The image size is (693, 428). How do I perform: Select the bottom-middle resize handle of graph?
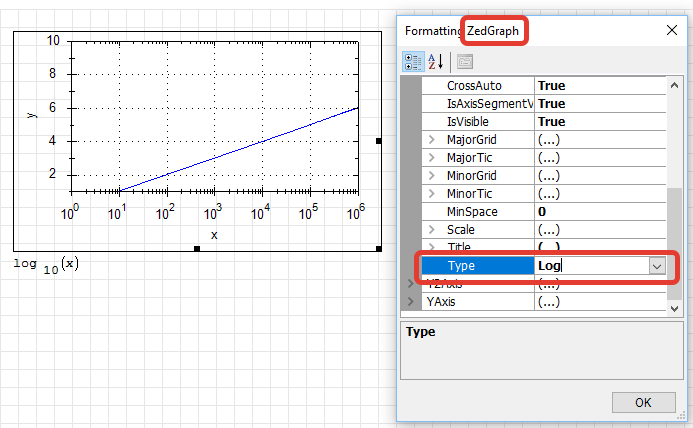(197, 248)
